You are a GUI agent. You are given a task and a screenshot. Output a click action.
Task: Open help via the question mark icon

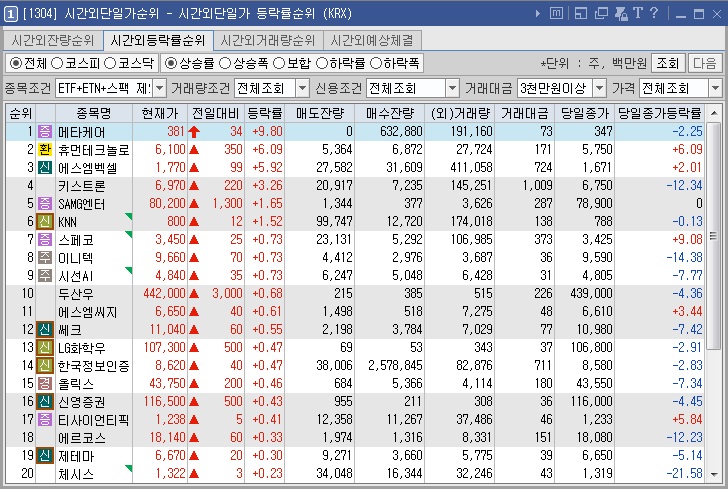[x=654, y=13]
